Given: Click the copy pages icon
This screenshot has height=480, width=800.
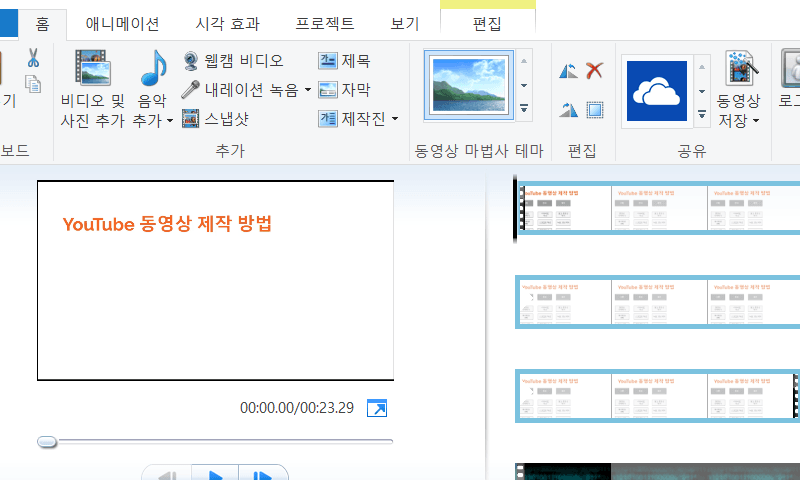Looking at the screenshot, I should pyautogui.click(x=33, y=85).
